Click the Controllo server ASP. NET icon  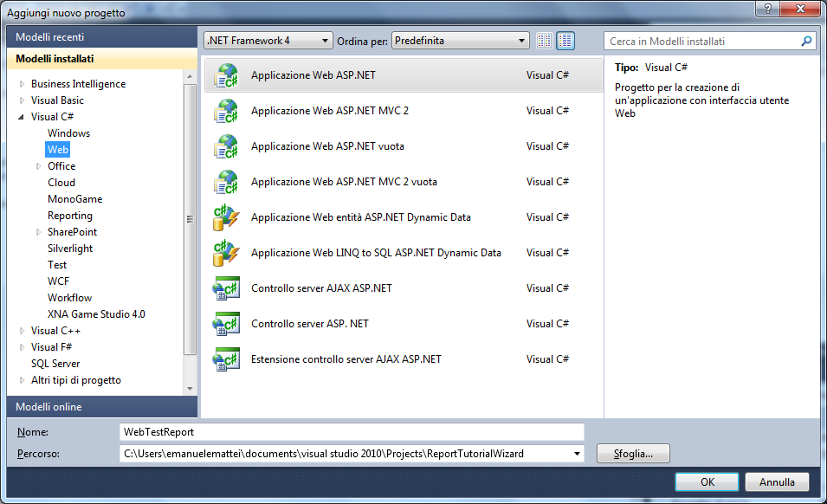click(226, 324)
